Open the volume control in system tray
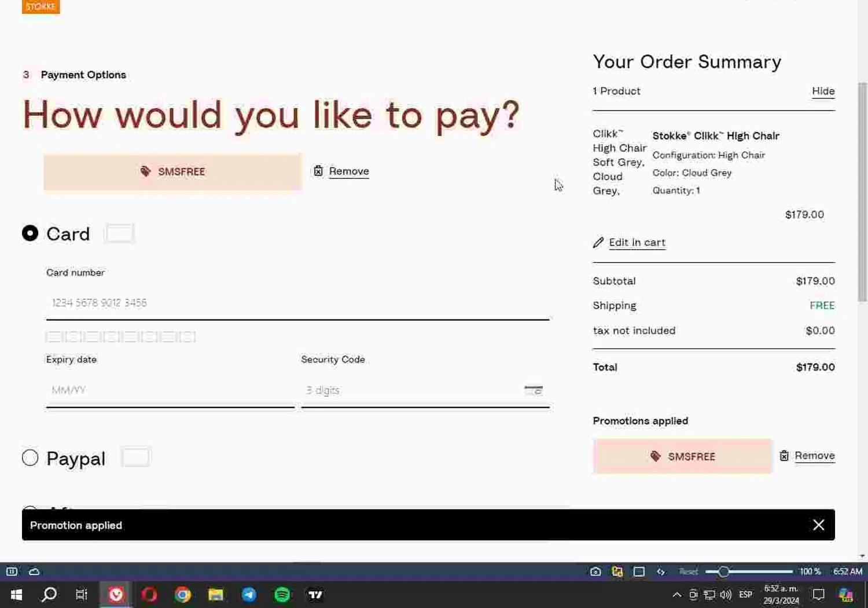The image size is (868, 608). pyautogui.click(x=726, y=595)
